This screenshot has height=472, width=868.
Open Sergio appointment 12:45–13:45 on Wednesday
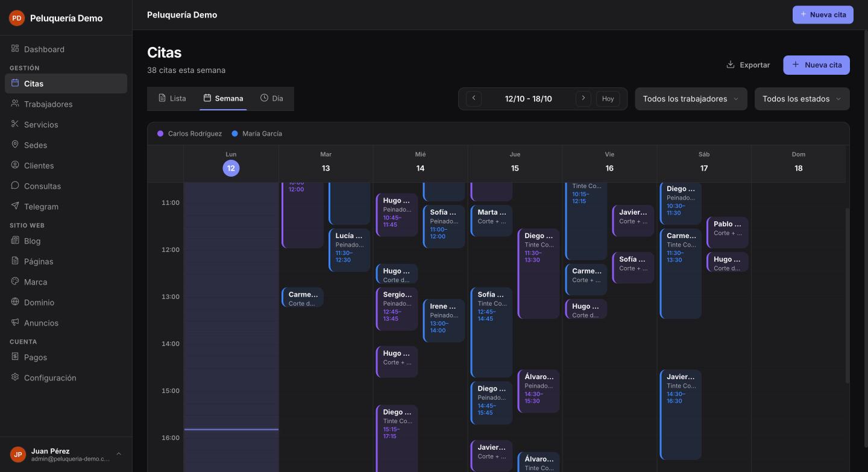point(397,309)
